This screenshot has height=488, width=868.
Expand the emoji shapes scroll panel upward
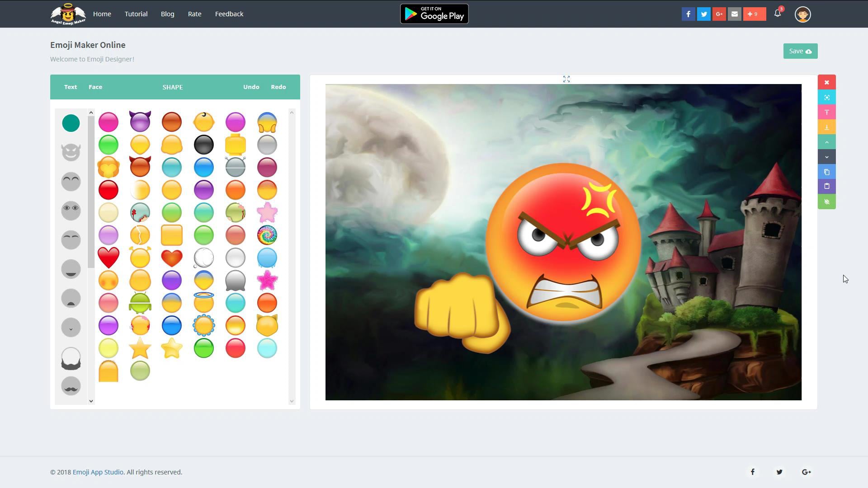point(91,113)
